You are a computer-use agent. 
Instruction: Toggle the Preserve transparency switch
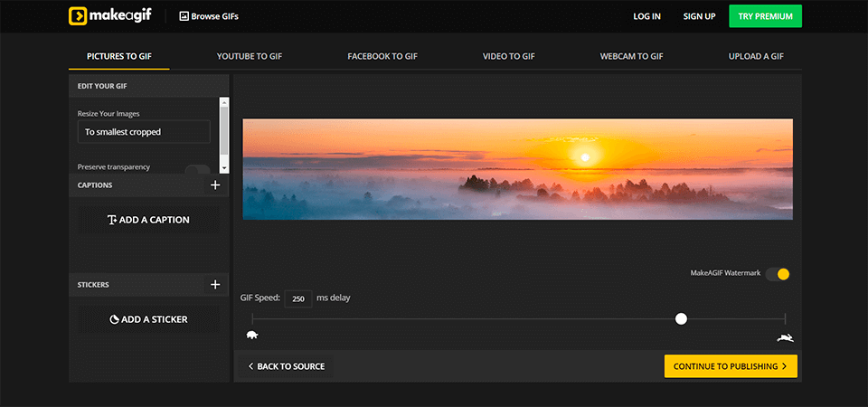197,169
